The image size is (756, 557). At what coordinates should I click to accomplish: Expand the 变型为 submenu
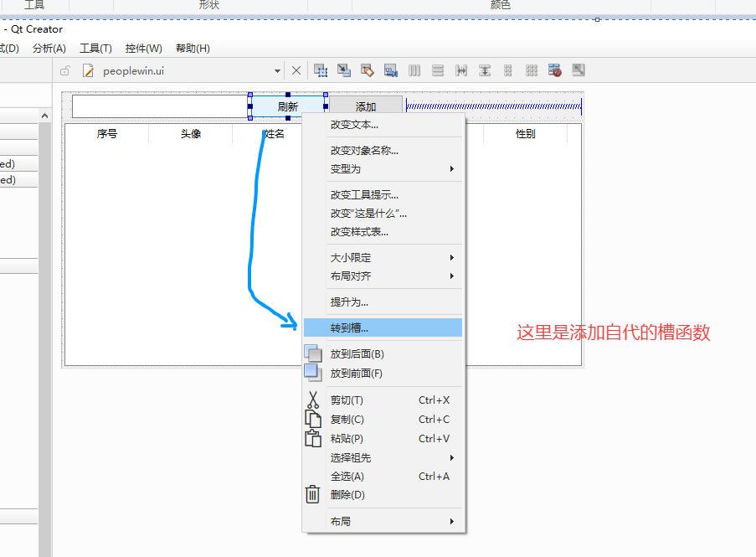coord(383,169)
